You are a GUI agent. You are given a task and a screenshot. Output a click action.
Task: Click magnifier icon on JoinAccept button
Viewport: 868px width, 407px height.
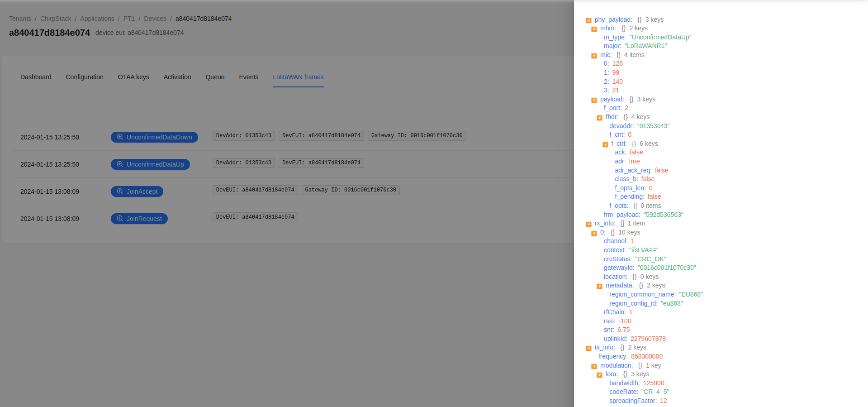tap(120, 191)
